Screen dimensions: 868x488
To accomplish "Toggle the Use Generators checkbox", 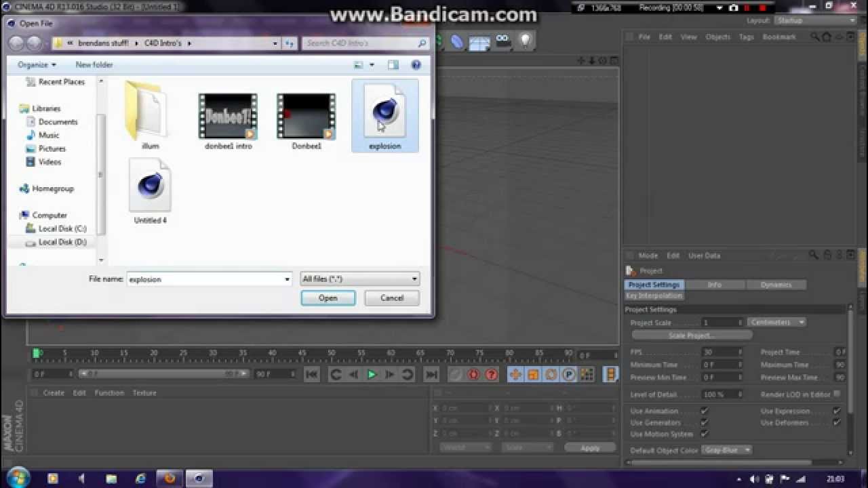I will tap(704, 423).
